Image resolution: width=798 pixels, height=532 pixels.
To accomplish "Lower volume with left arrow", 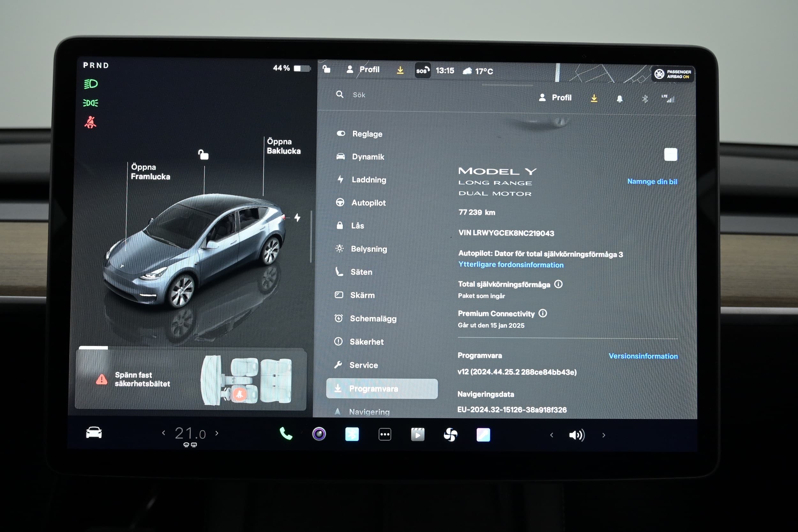I will coord(552,435).
